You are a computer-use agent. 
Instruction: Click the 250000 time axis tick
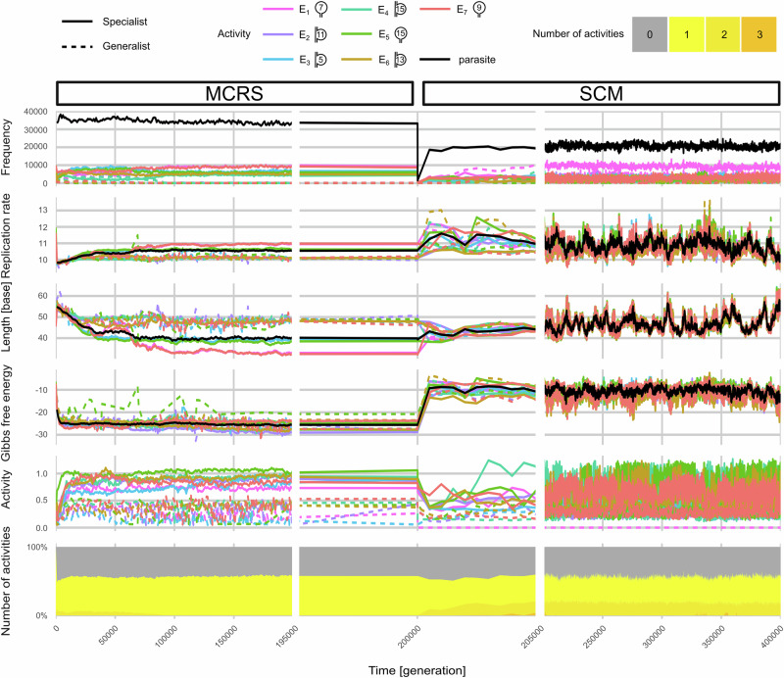(x=594, y=637)
